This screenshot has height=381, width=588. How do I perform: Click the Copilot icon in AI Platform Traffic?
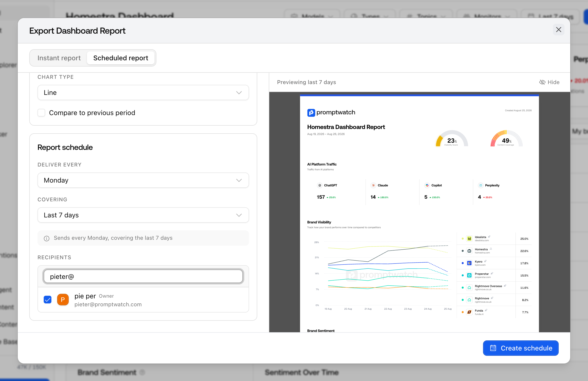pyautogui.click(x=427, y=185)
